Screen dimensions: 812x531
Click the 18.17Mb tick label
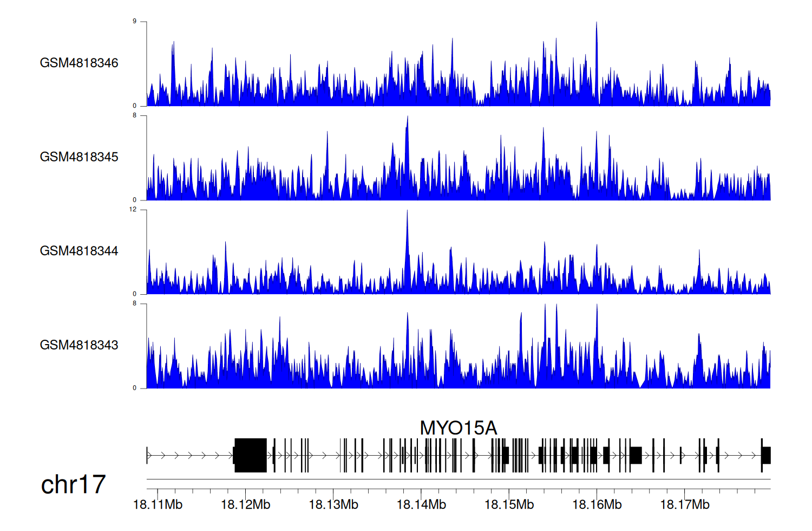(x=684, y=505)
